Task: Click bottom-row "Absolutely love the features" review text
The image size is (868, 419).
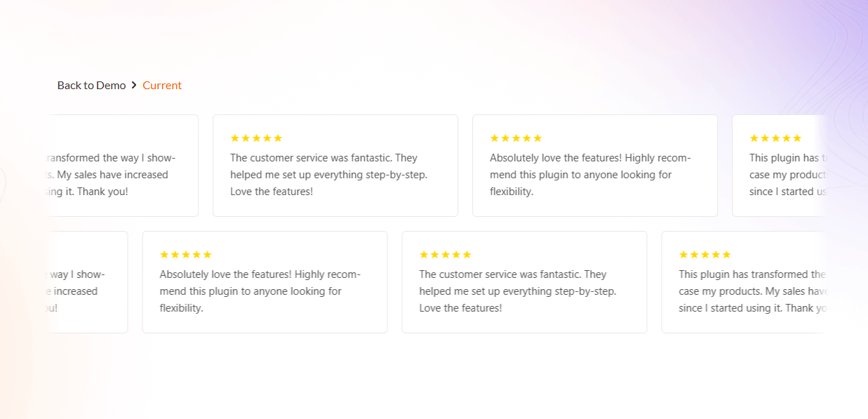Action: (x=260, y=291)
